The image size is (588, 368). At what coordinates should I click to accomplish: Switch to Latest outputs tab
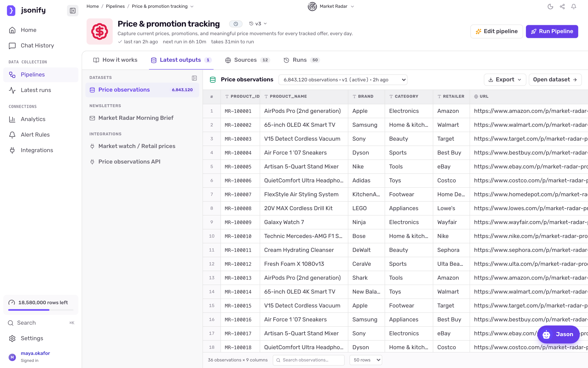(x=181, y=60)
